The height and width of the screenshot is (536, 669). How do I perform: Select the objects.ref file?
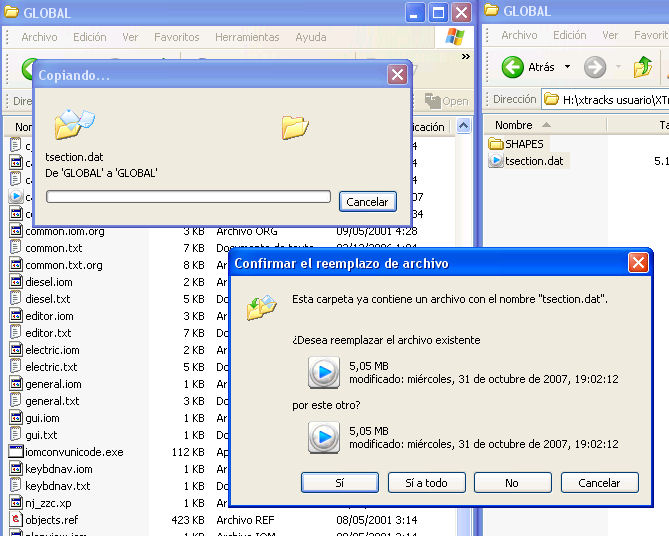click(53, 520)
